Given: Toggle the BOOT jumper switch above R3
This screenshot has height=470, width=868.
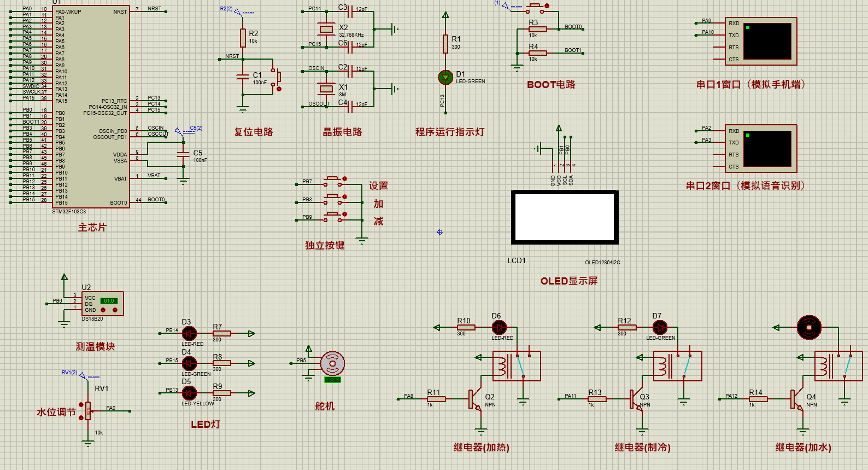Looking at the screenshot, I should (x=535, y=8).
